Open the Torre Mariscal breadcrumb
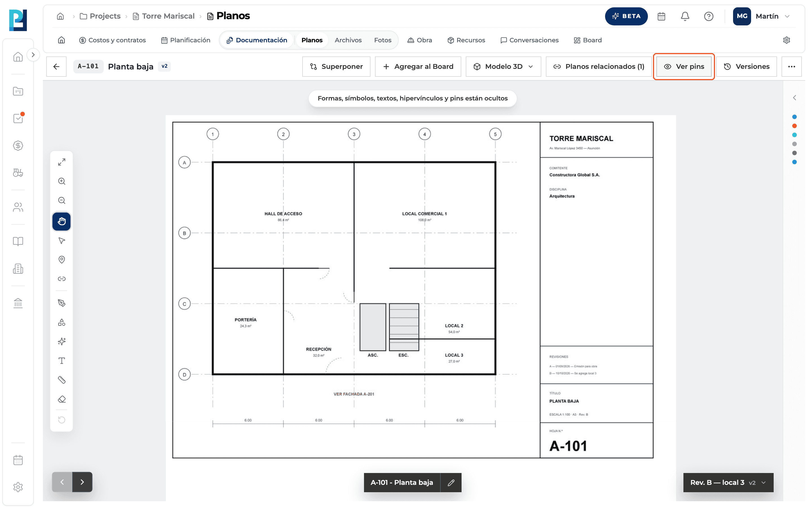The height and width of the screenshot is (508, 812). point(164,16)
